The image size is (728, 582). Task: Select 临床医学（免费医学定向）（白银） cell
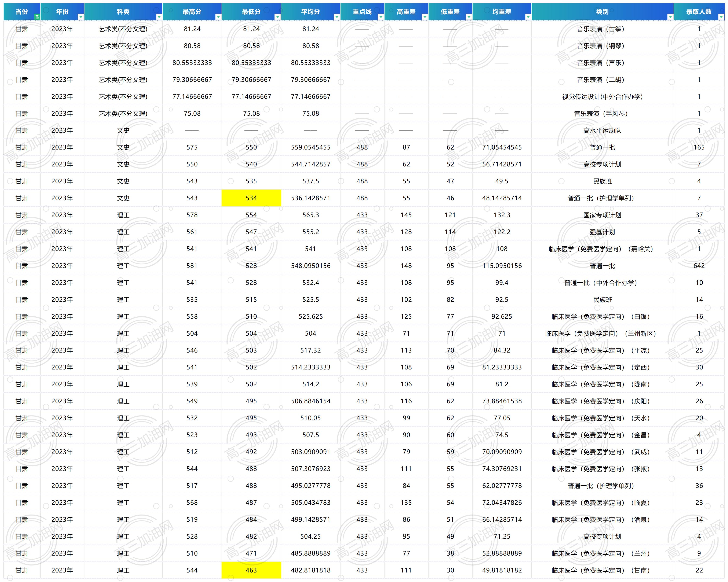tap(602, 316)
